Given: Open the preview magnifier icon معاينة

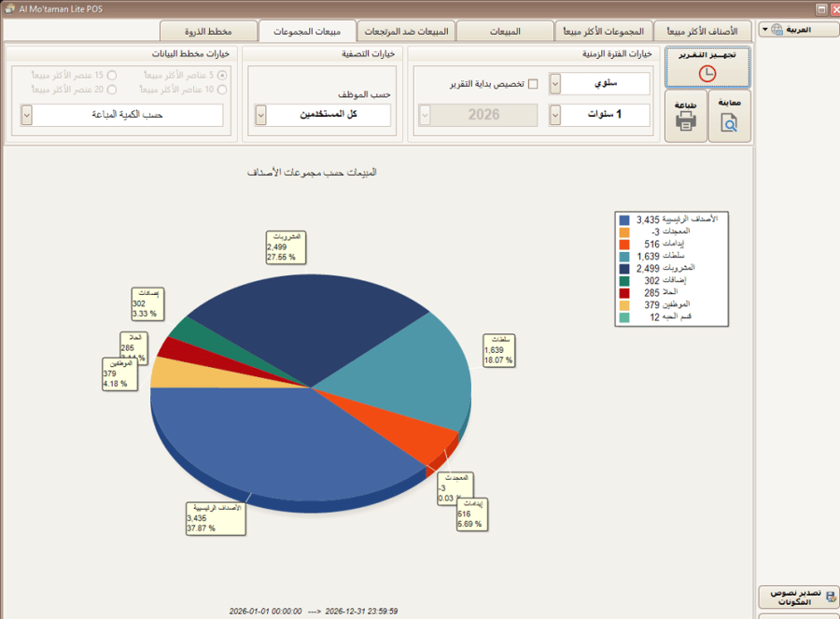Looking at the screenshot, I should [729, 122].
